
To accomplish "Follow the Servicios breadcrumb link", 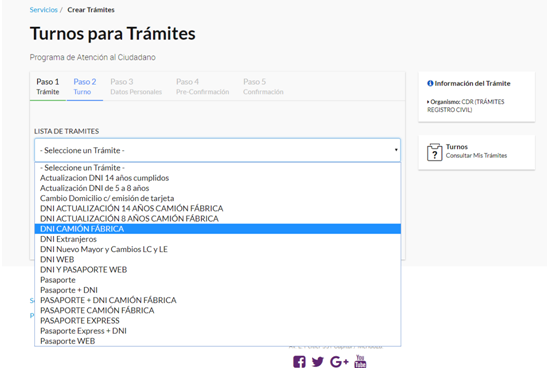I will [44, 10].
